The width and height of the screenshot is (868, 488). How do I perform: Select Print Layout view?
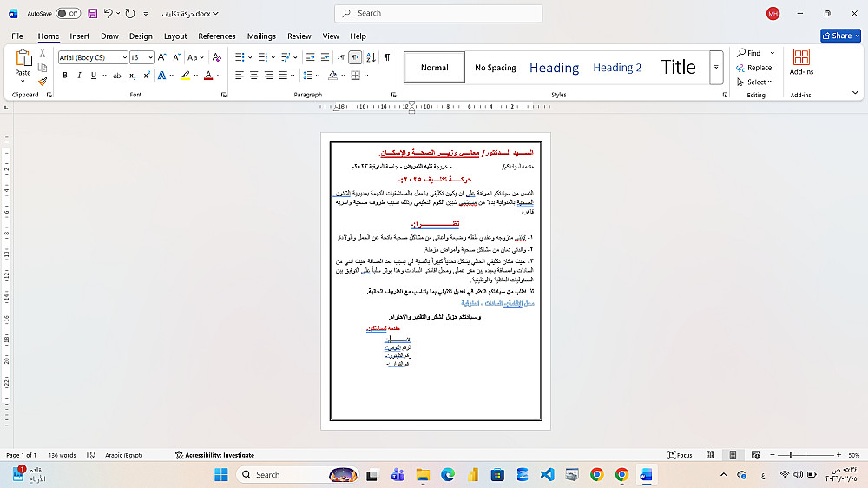(x=733, y=455)
